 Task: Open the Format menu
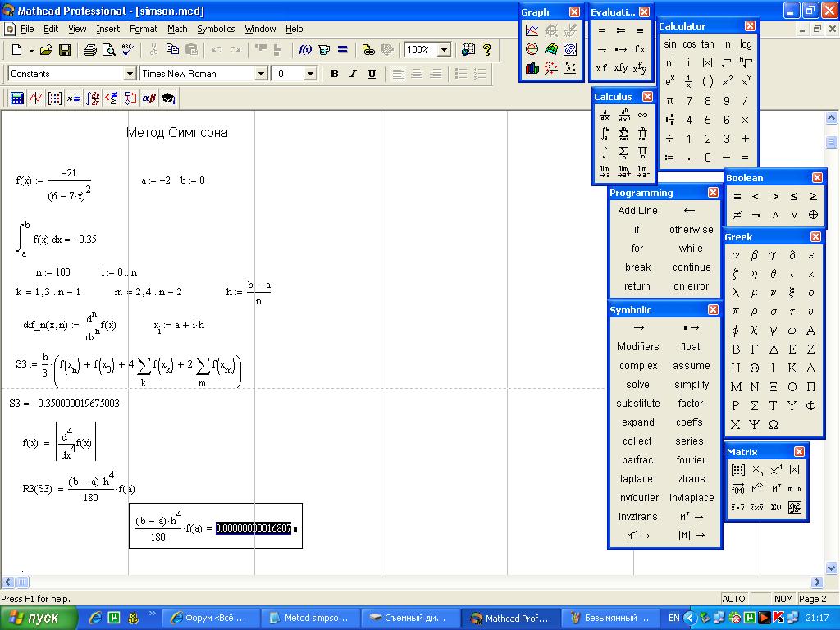click(x=144, y=29)
